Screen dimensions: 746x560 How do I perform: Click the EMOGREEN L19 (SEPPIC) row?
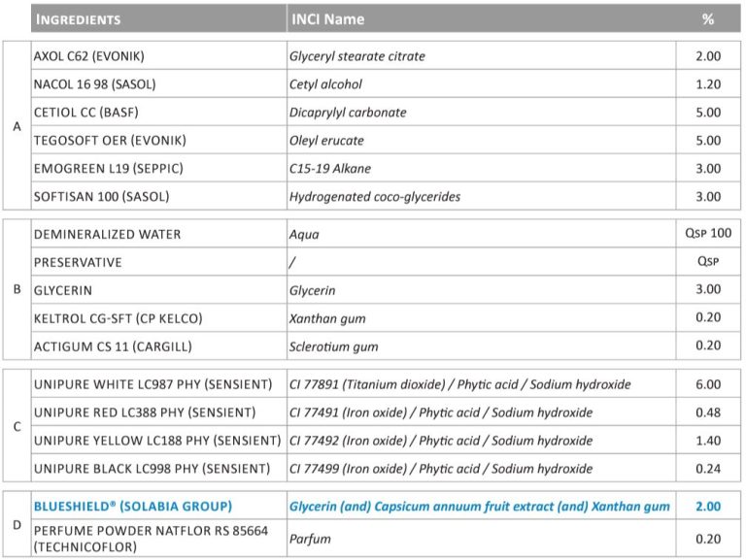pyautogui.click(x=108, y=169)
